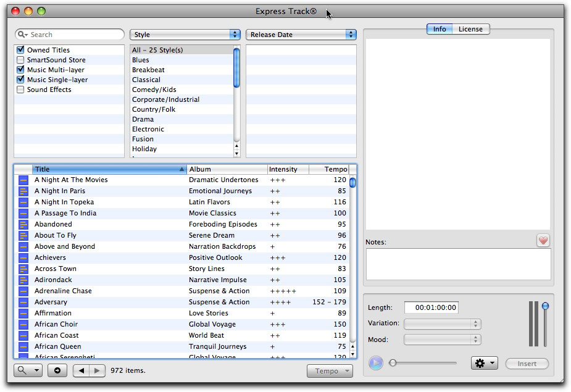Click track icon beside Achievers

(x=23, y=257)
